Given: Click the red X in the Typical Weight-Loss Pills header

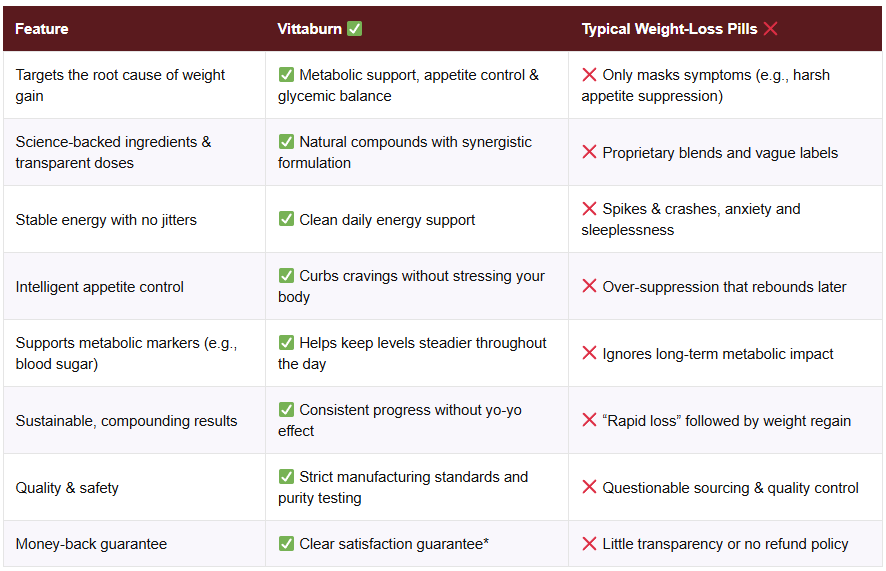Looking at the screenshot, I should (x=770, y=29).
